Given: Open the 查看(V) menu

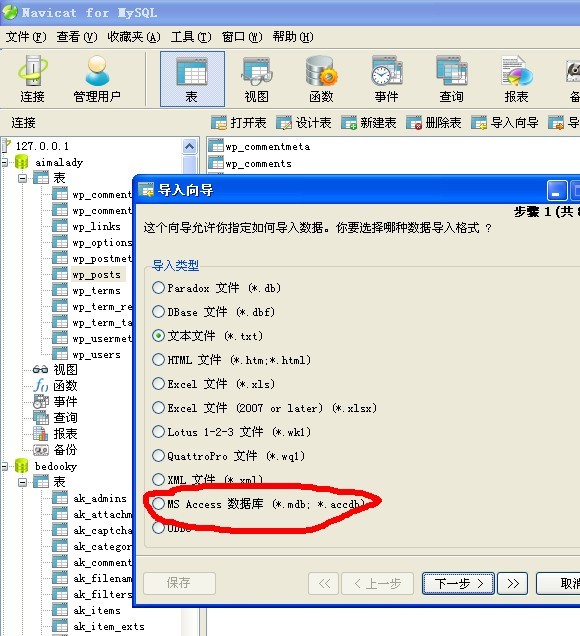Looking at the screenshot, I should click(77, 37).
